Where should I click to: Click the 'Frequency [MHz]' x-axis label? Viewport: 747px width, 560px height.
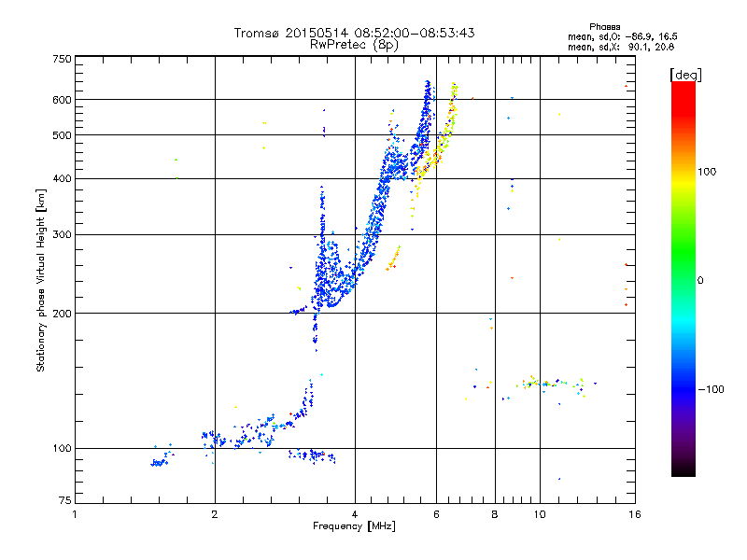[x=354, y=526]
